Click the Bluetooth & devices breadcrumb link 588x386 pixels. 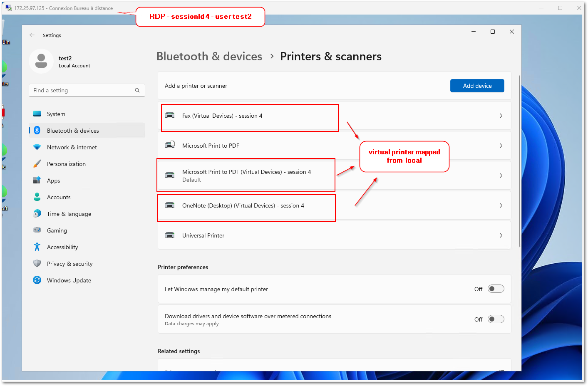pos(209,56)
